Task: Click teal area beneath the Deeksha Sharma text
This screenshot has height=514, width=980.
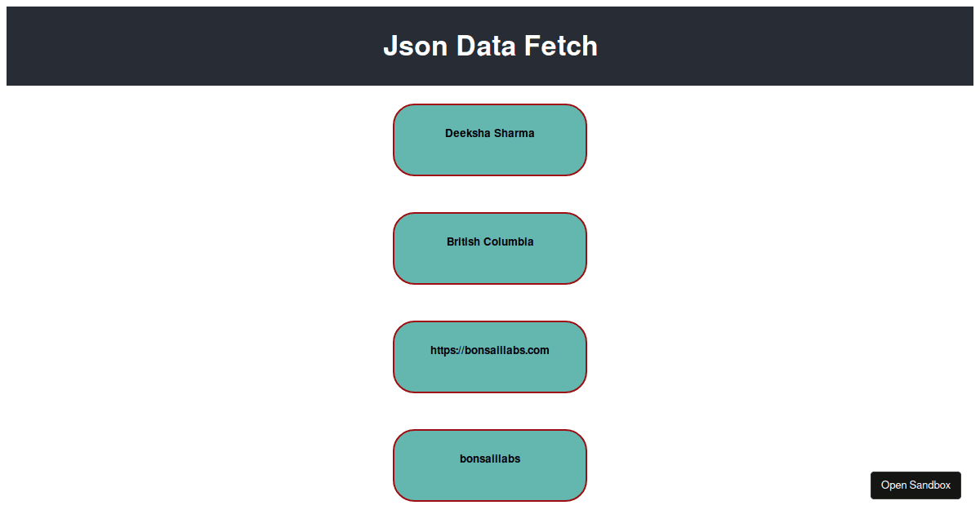Action: [490, 158]
